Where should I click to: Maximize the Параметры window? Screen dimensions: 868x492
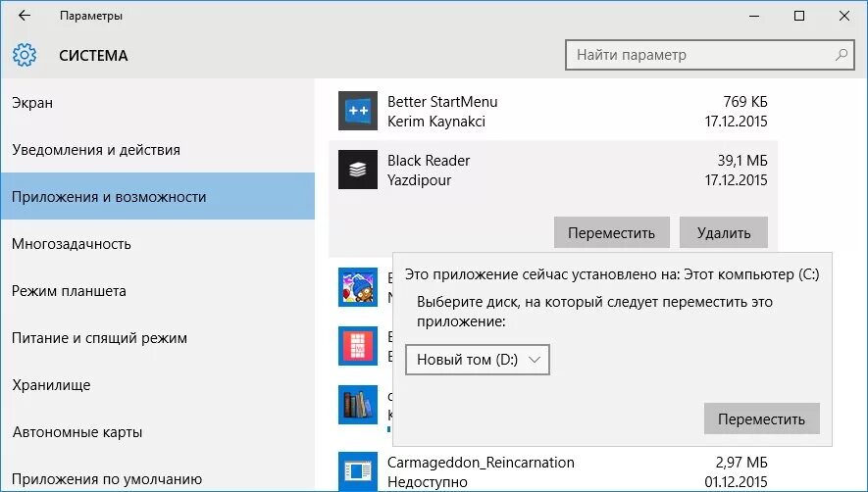coord(798,16)
